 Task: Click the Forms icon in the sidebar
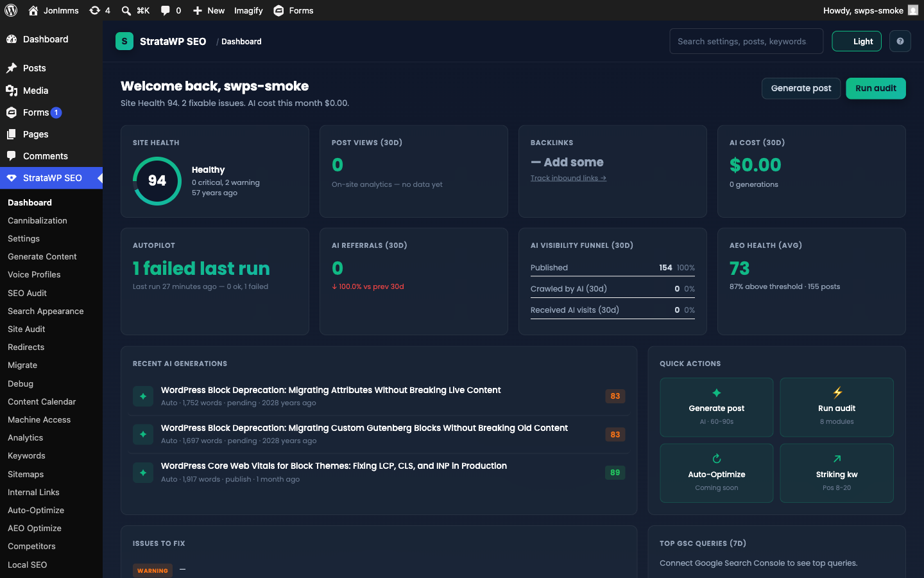12,112
